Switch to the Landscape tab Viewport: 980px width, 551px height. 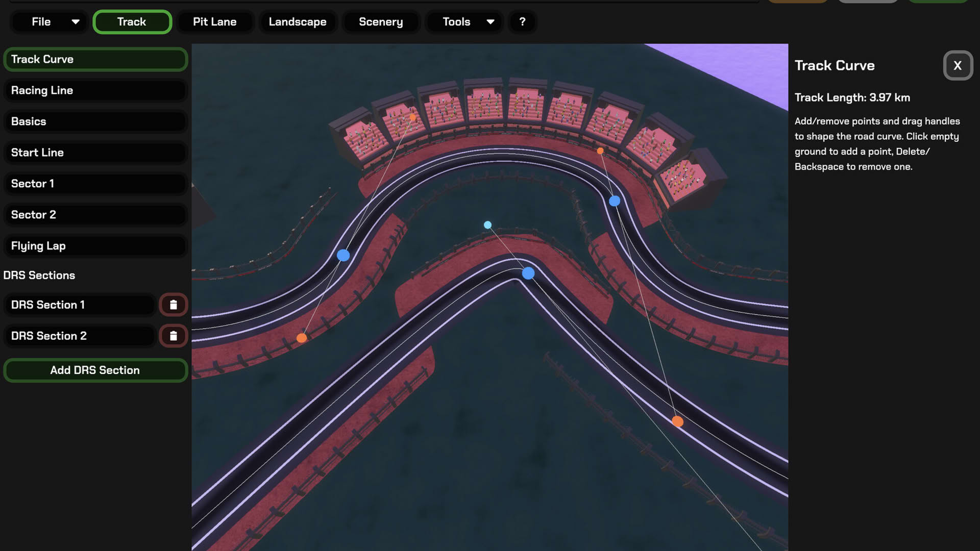tap(298, 22)
